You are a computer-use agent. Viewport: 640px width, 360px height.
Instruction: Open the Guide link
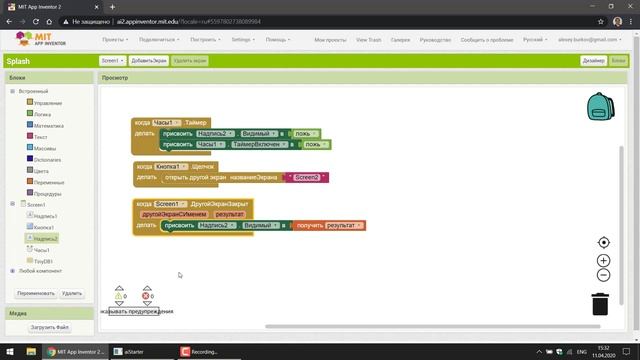click(x=435, y=40)
